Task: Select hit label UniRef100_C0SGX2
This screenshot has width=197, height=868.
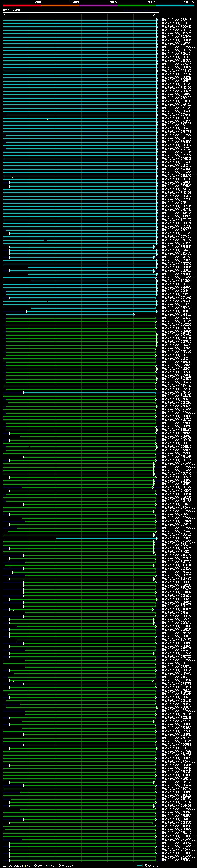Action: click(x=177, y=318)
